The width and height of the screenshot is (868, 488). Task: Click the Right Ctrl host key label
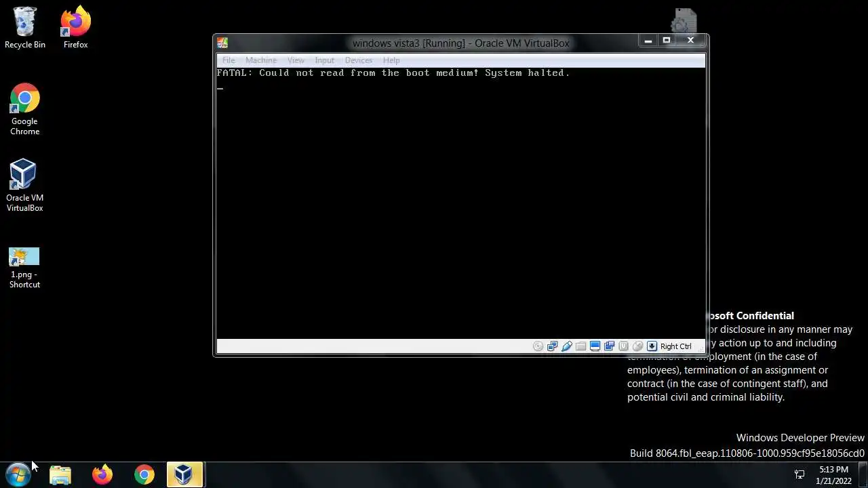pos(676,346)
